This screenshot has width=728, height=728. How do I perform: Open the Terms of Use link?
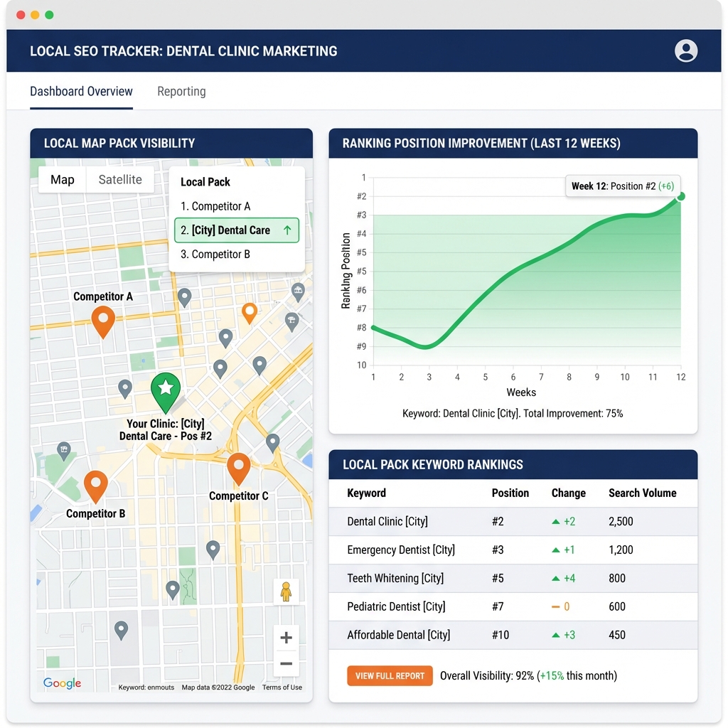(x=282, y=687)
